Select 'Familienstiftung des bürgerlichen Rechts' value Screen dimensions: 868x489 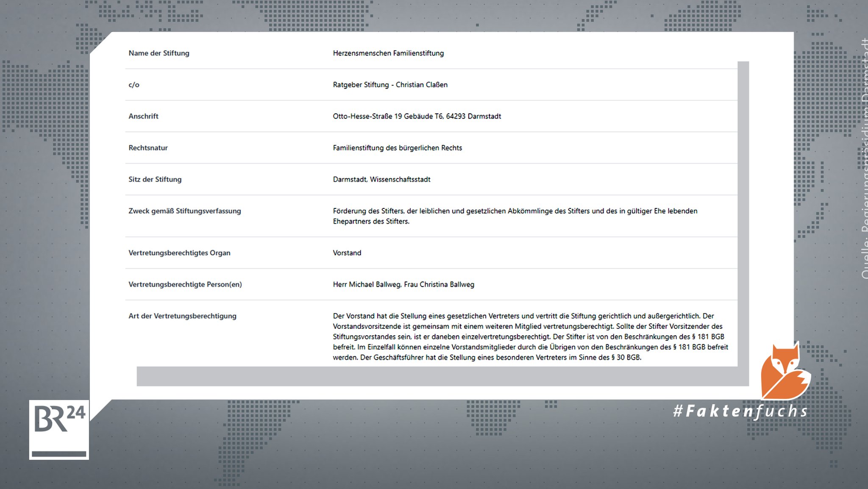point(397,148)
